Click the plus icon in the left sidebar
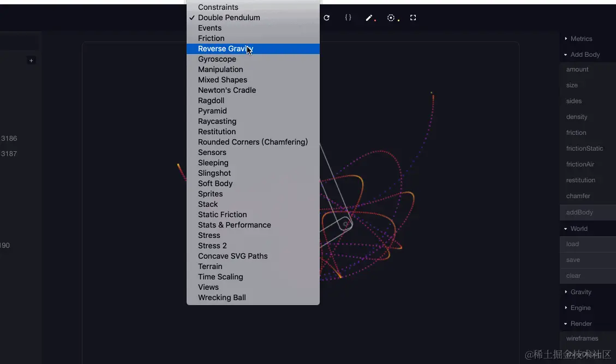This screenshot has width=616, height=364. [x=31, y=60]
